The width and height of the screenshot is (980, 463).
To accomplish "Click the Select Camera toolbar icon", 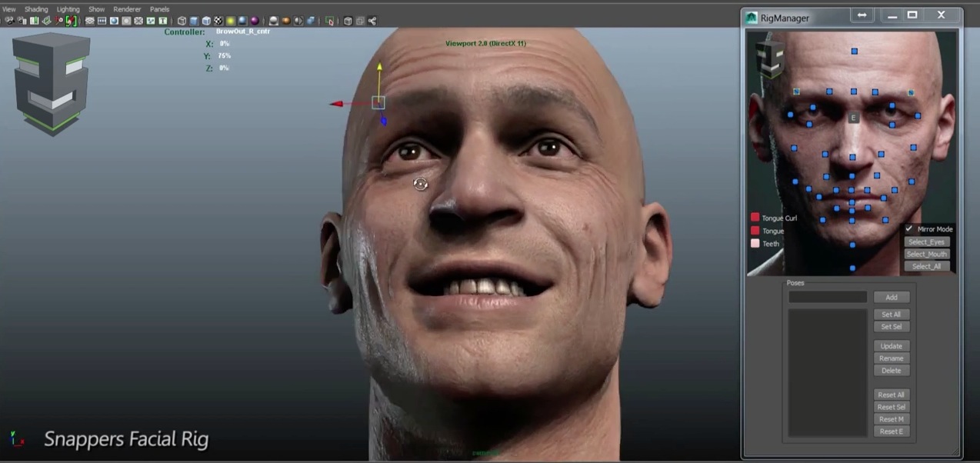I will [10, 21].
